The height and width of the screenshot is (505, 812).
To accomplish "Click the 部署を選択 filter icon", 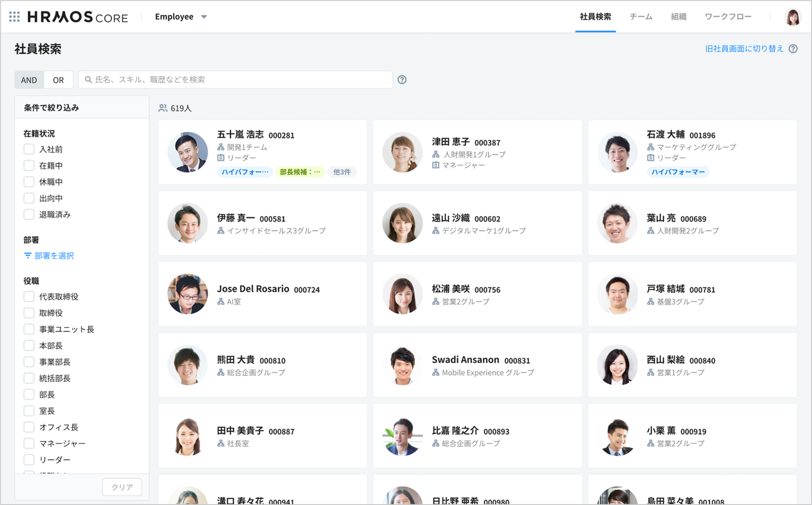I will (28, 256).
